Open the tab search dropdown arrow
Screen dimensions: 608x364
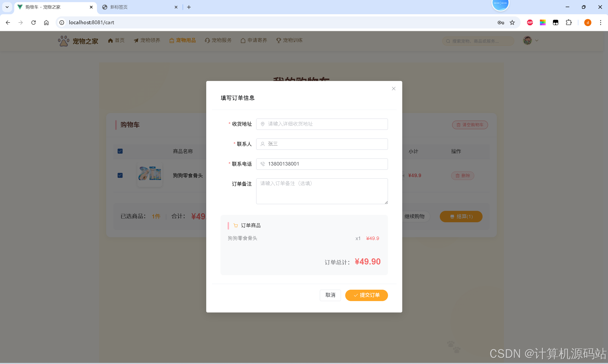pos(7,7)
